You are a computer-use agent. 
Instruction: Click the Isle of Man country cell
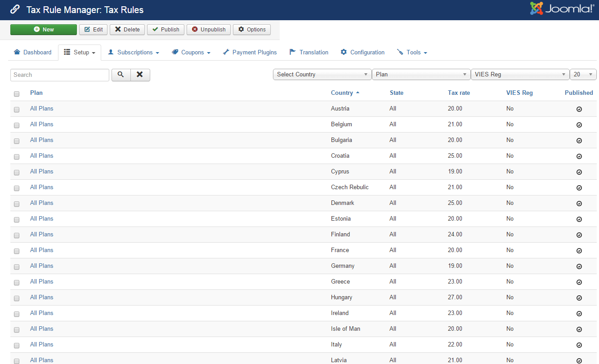click(345, 329)
